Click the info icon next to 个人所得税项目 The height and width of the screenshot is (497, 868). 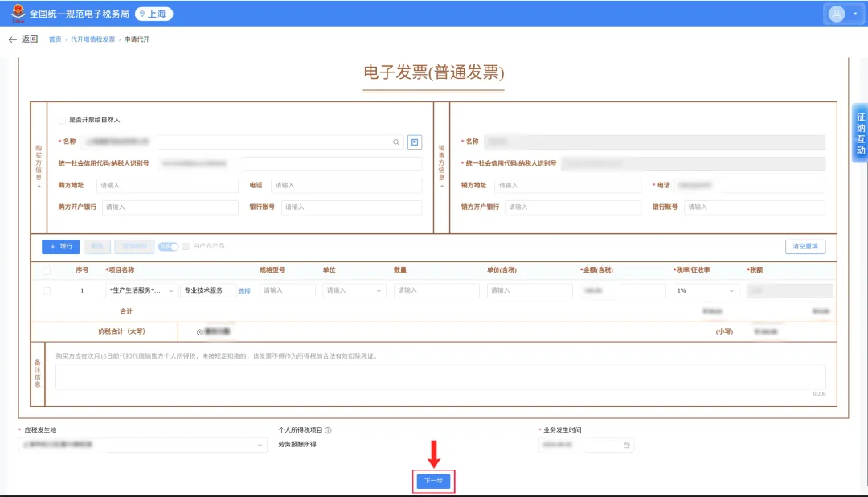point(328,430)
